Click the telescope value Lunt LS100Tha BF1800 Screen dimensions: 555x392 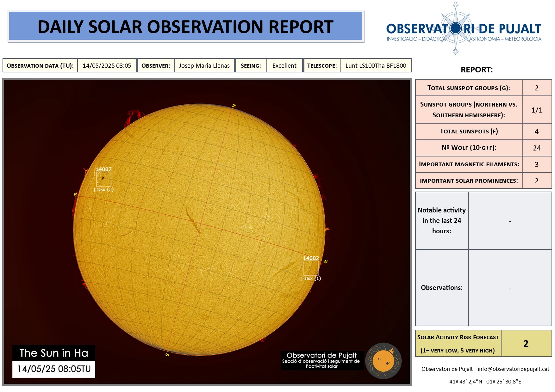pos(376,65)
